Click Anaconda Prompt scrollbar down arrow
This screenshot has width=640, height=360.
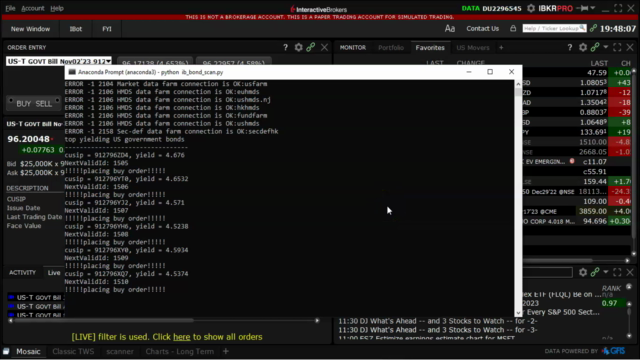[x=518, y=313]
